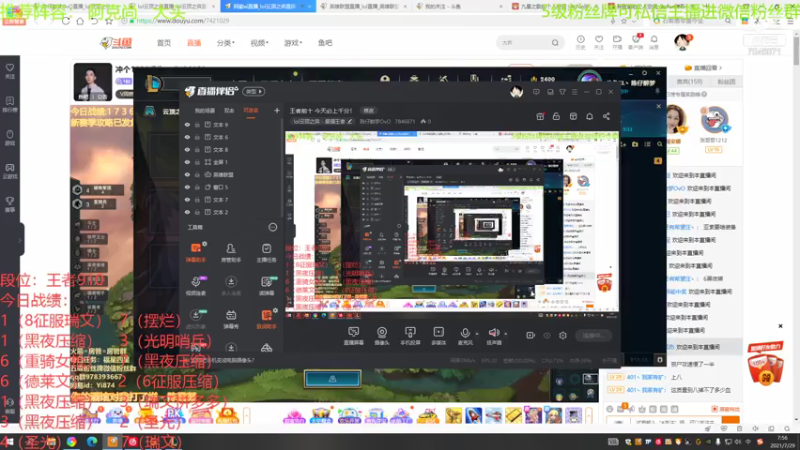
Task: Click the 修改 button beside stream title
Action: click(x=368, y=111)
